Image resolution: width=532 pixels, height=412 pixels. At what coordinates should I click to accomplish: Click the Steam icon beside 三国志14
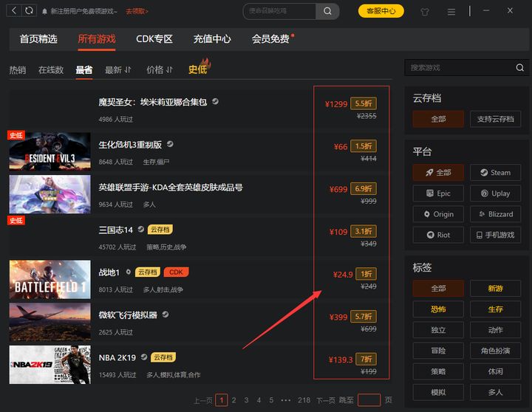pos(141,229)
